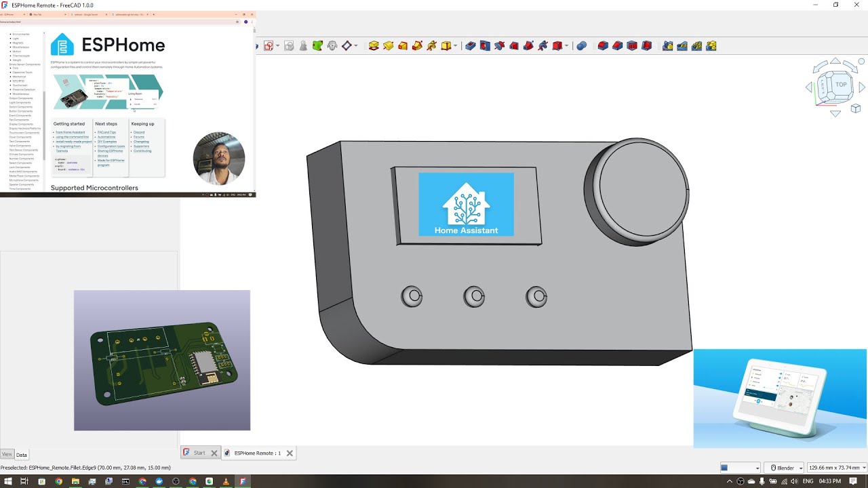The width and height of the screenshot is (868, 488).
Task: Click the navigation cube right arrow
Action: 862,87
